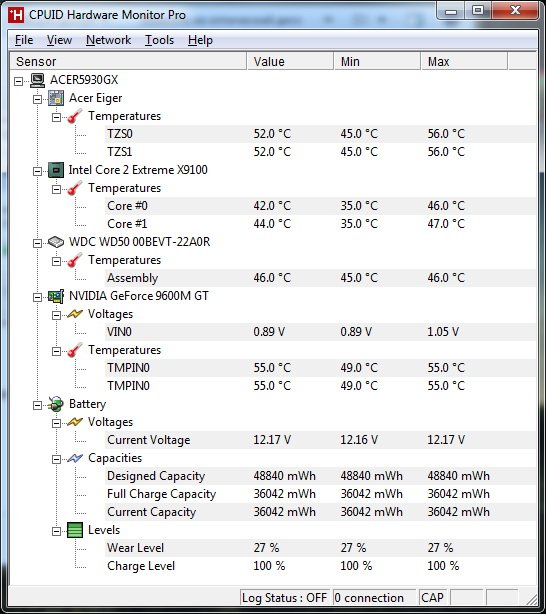Click the NVIDIA GeForce graphics card icon
This screenshot has width=546, height=614.
tap(56, 296)
